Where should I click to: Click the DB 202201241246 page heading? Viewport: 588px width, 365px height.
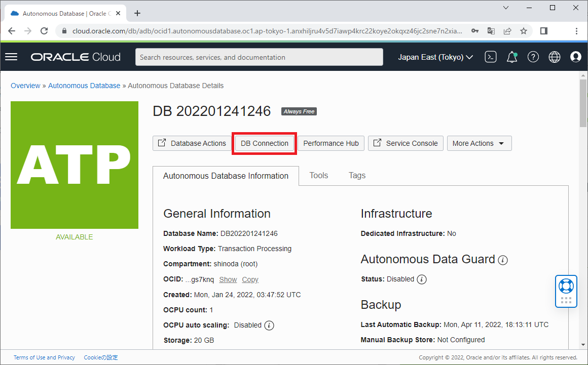tap(211, 111)
